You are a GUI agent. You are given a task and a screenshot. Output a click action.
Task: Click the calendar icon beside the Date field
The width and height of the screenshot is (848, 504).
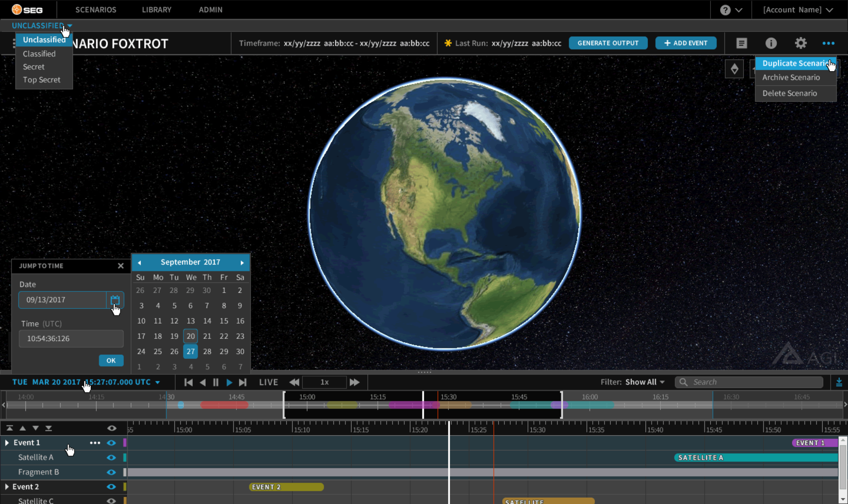tap(115, 300)
